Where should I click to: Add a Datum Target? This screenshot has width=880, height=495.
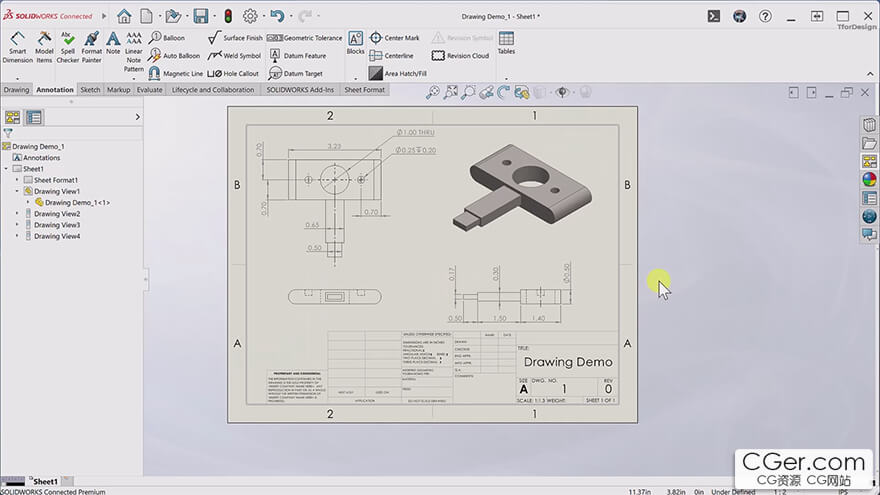[x=296, y=74]
